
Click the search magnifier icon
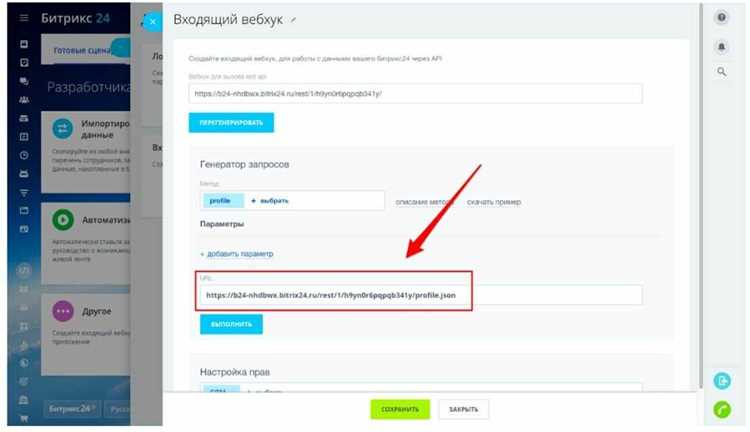coord(721,72)
